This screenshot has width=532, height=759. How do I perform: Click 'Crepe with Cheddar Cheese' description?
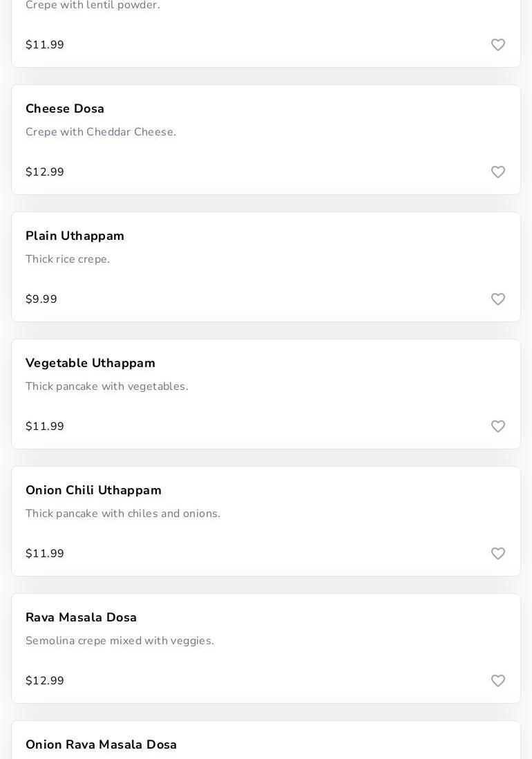[x=100, y=133]
